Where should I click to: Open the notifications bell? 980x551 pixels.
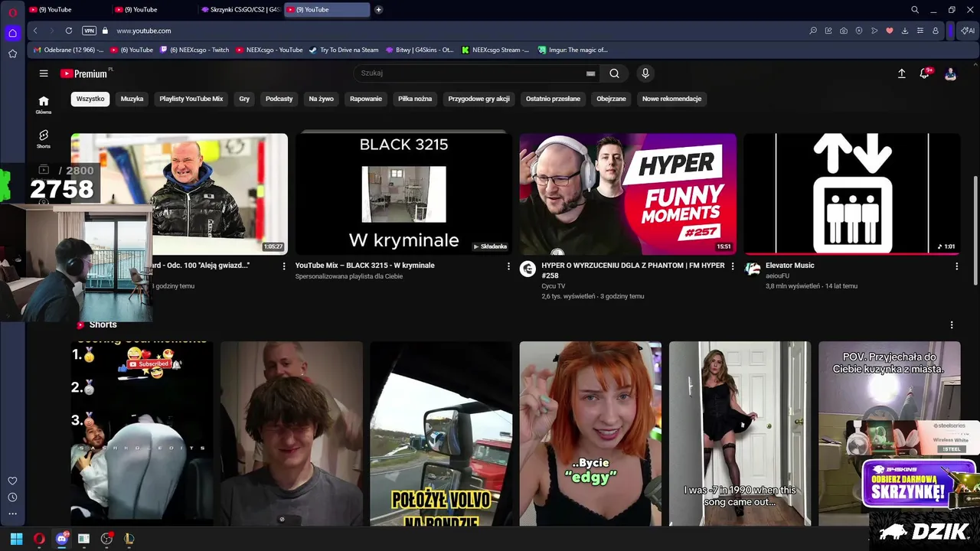[925, 73]
